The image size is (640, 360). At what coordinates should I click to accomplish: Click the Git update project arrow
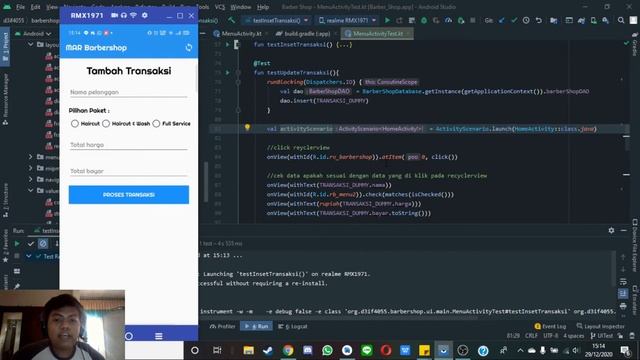point(502,20)
